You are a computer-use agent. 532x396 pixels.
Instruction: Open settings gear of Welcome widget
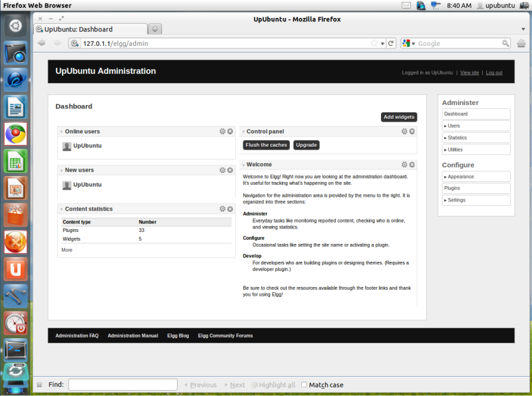pyautogui.click(x=404, y=164)
